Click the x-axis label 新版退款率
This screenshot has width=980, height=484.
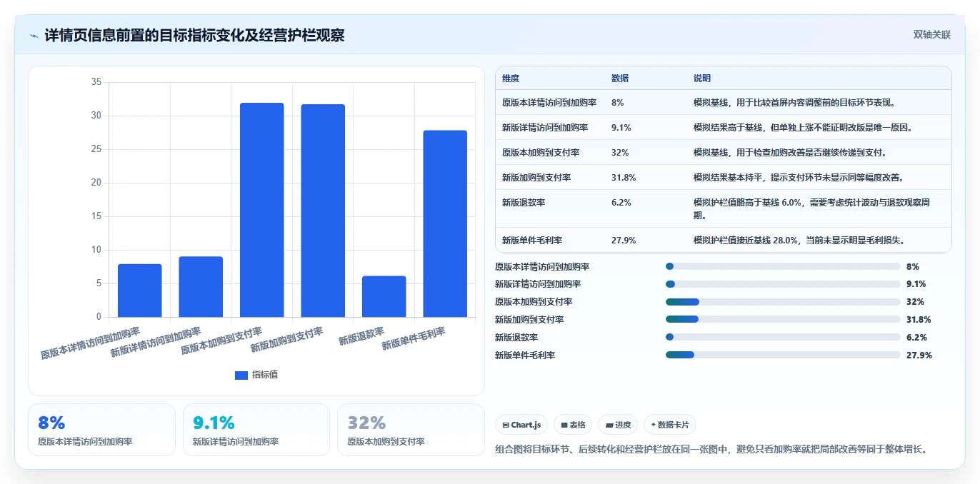tap(361, 336)
